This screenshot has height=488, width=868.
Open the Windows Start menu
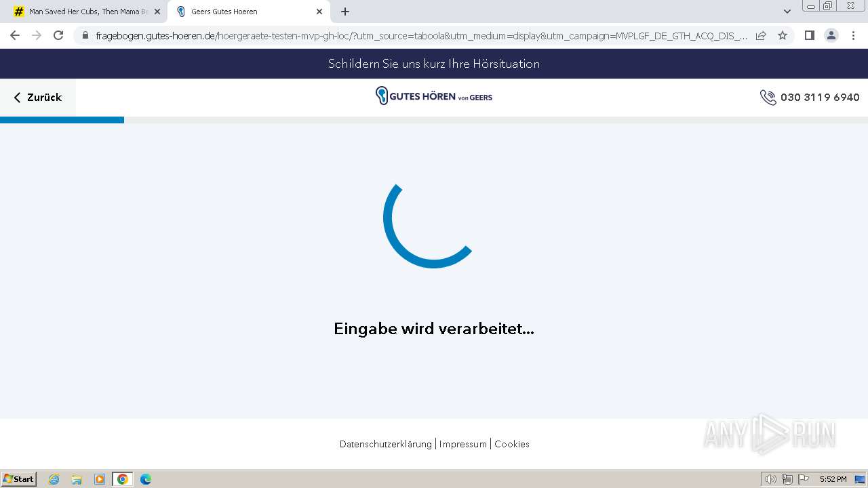(19, 479)
